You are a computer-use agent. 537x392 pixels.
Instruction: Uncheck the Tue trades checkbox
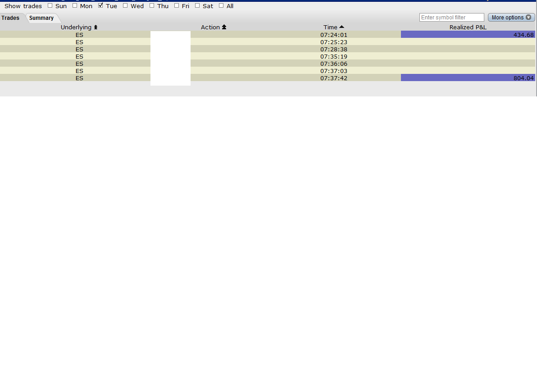pyautogui.click(x=101, y=5)
